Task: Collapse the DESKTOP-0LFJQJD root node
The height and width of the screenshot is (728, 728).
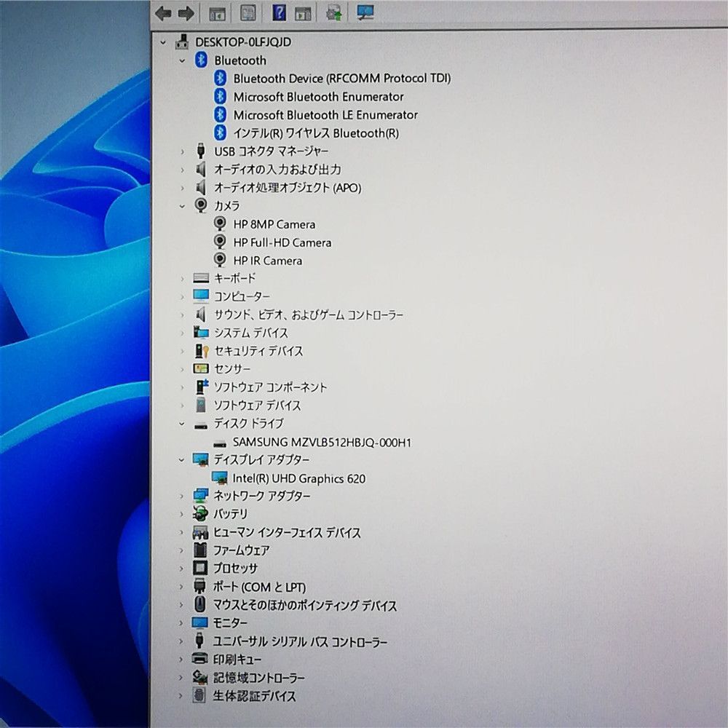Action: 163,42
